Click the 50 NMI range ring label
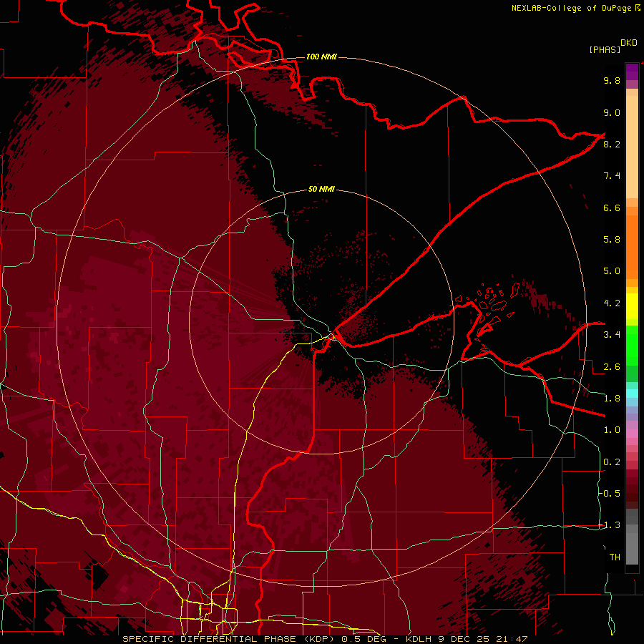 tap(321, 189)
